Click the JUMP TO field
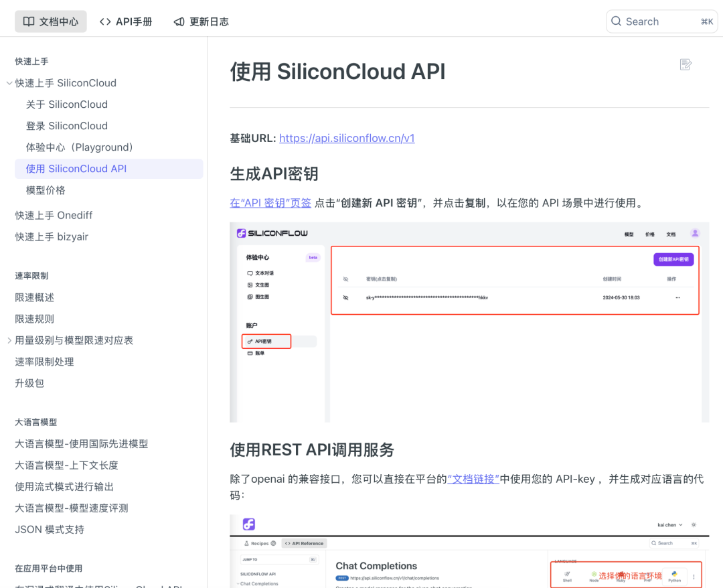 [279, 559]
